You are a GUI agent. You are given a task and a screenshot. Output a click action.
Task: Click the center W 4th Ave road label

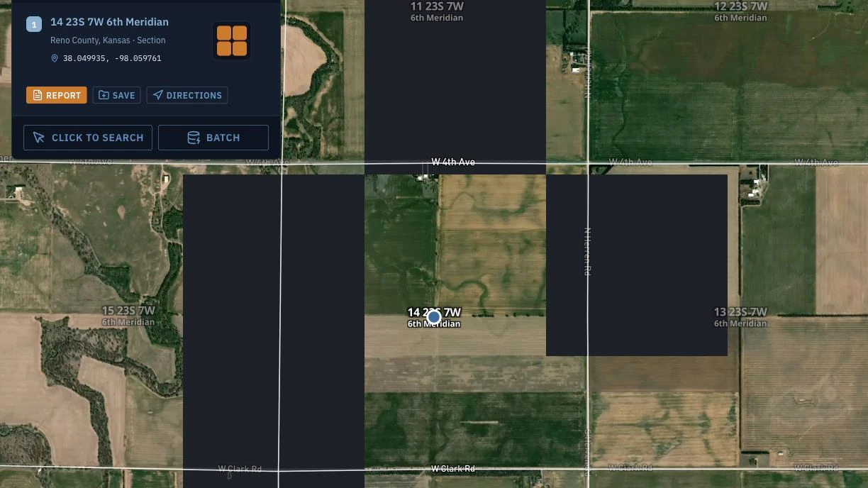(x=453, y=162)
